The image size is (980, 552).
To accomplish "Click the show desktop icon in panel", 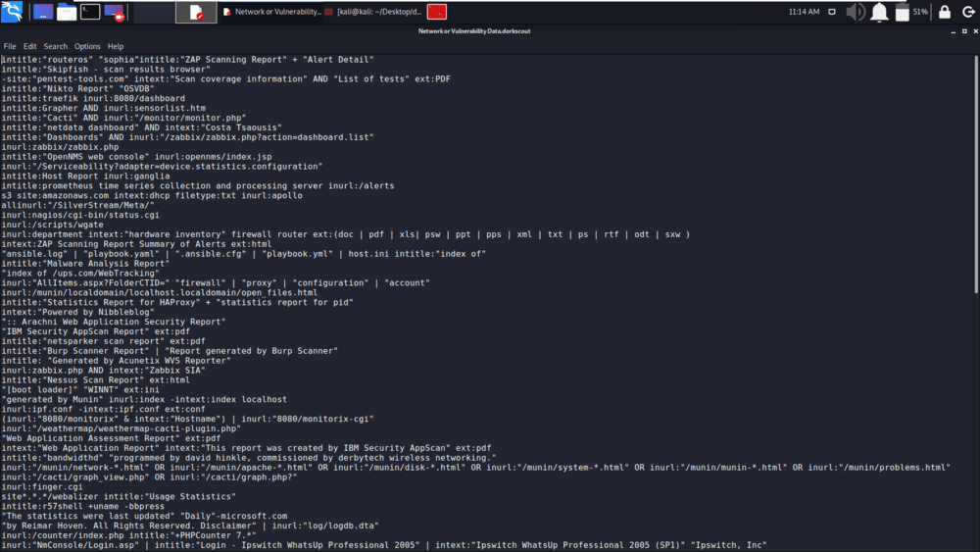I will (42, 11).
